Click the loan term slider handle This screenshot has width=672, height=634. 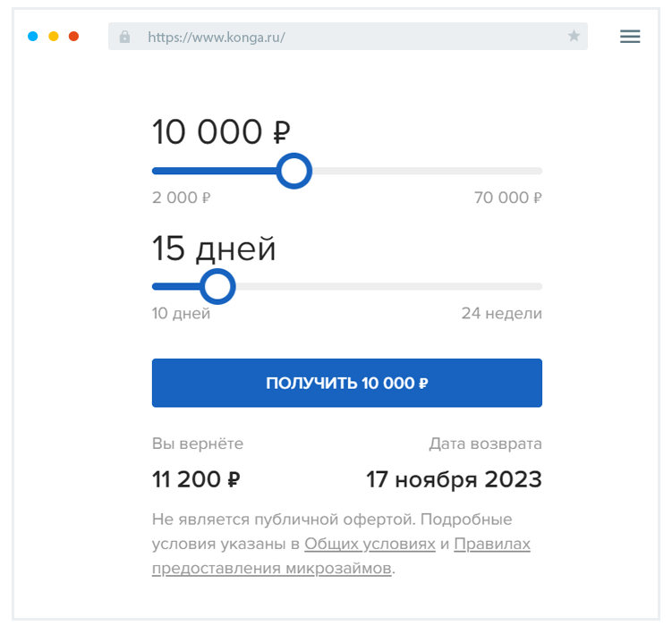(217, 287)
